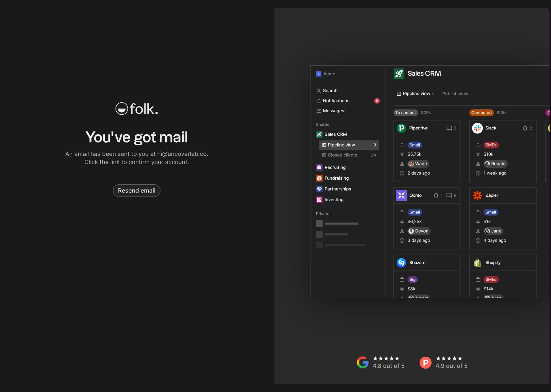The image size is (551, 392).
Task: Expand Private section in sidebar
Action: [x=322, y=214]
